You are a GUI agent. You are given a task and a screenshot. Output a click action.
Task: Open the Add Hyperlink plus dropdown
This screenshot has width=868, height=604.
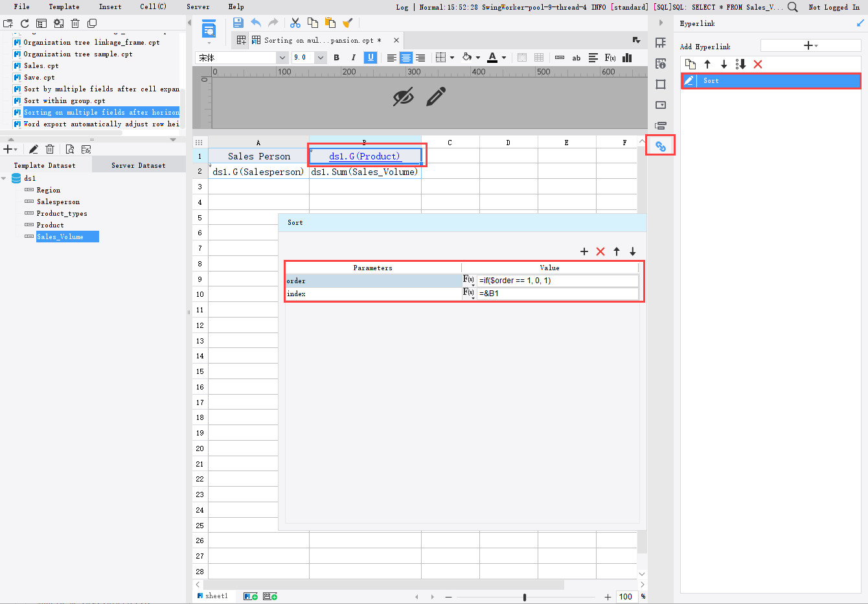coord(810,45)
